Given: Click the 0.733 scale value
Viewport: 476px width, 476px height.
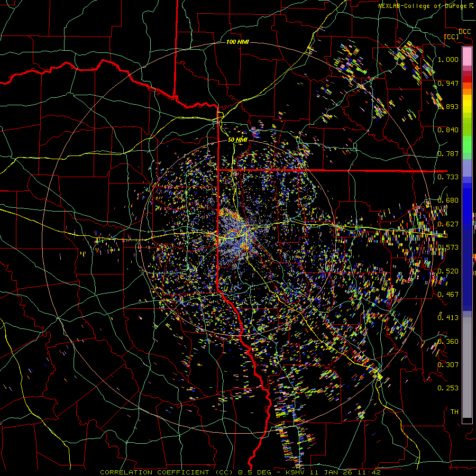Looking at the screenshot, I should pyautogui.click(x=448, y=177).
